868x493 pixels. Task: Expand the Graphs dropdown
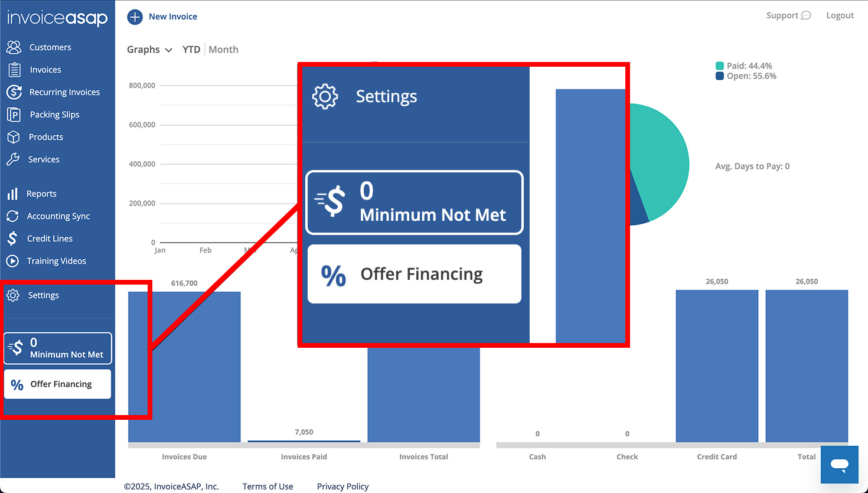coord(149,50)
